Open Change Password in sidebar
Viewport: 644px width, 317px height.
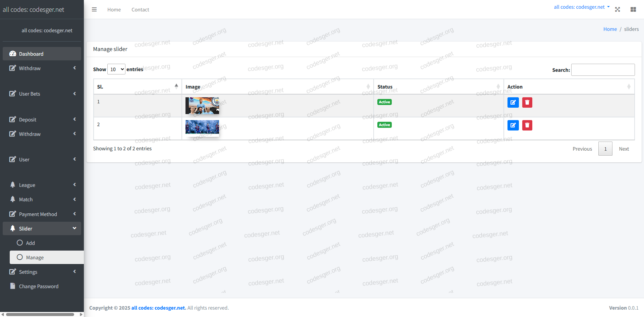click(39, 286)
